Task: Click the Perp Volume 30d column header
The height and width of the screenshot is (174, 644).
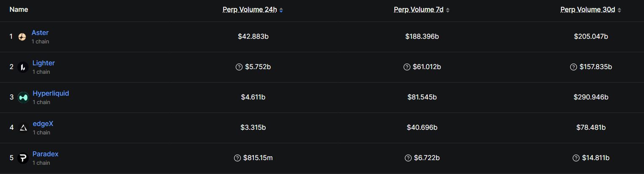Action: tap(587, 10)
